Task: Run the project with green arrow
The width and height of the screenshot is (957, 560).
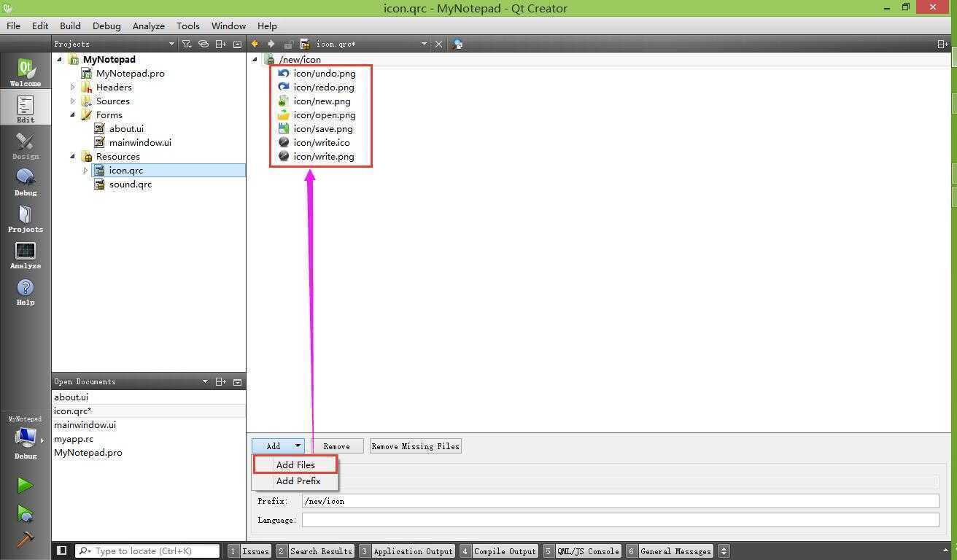Action: 25,485
